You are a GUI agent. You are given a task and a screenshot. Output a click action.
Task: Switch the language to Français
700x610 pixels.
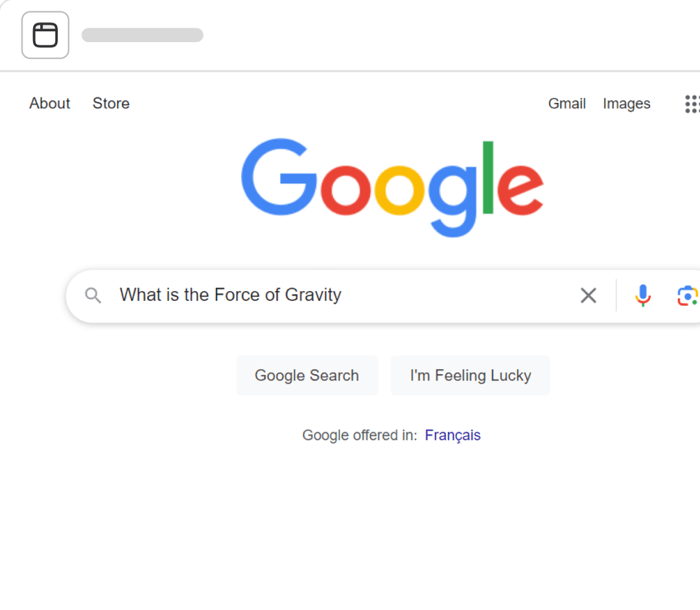coord(452,434)
